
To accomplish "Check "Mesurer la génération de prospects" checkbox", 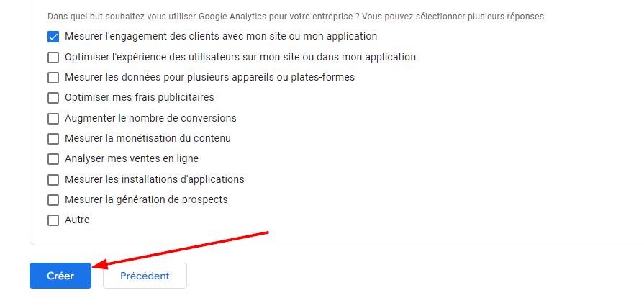I will point(53,200).
